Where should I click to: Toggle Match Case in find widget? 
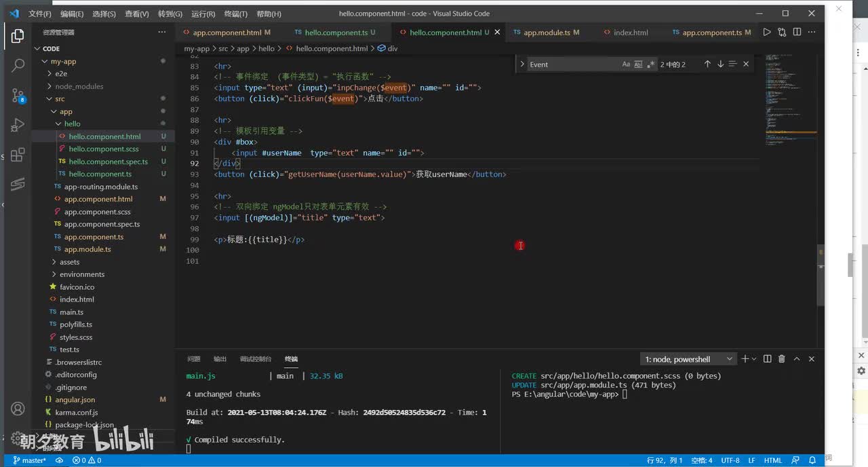[626, 64]
